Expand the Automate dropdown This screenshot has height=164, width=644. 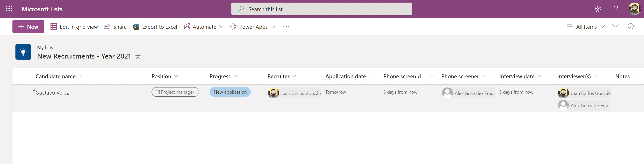pos(204,26)
